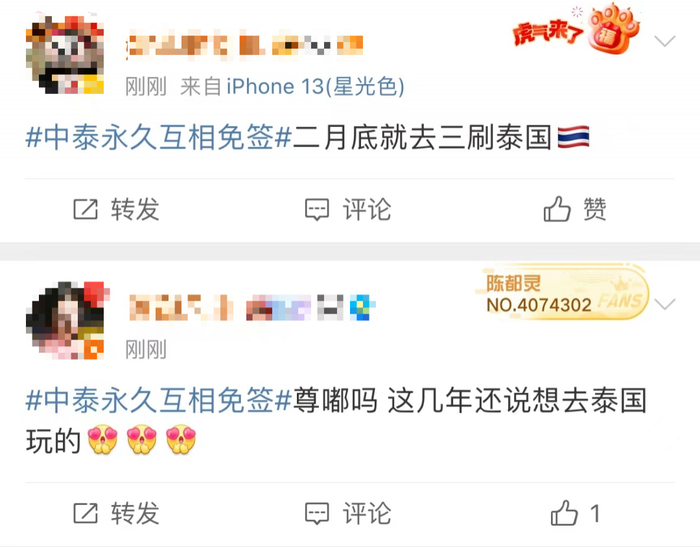Open the first poster's blurred username
The width and height of the screenshot is (700, 547).
pyautogui.click(x=245, y=45)
